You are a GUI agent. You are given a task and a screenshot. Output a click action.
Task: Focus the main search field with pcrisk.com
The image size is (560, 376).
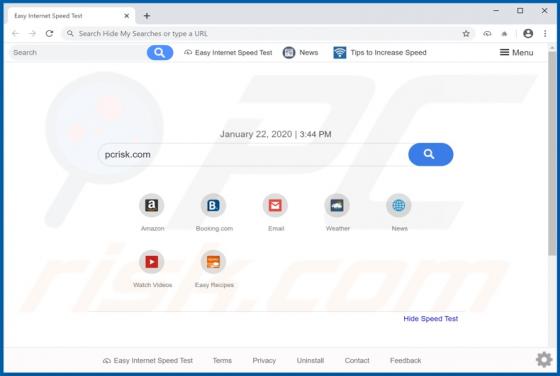coord(253,154)
